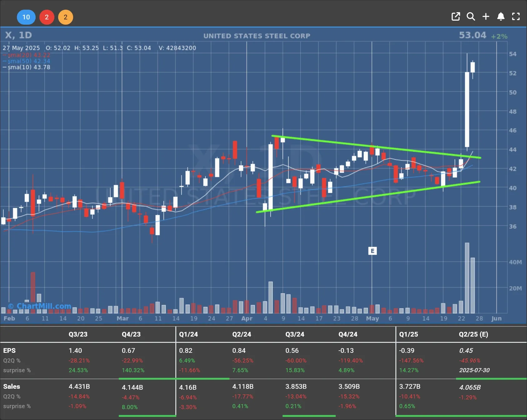The image size is (527, 420).
Task: Click Sales surprise 0.65%
Action: point(407,406)
